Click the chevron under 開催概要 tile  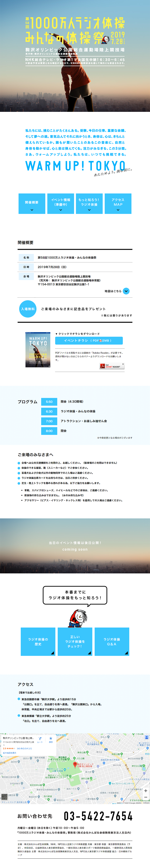click(x=32, y=210)
